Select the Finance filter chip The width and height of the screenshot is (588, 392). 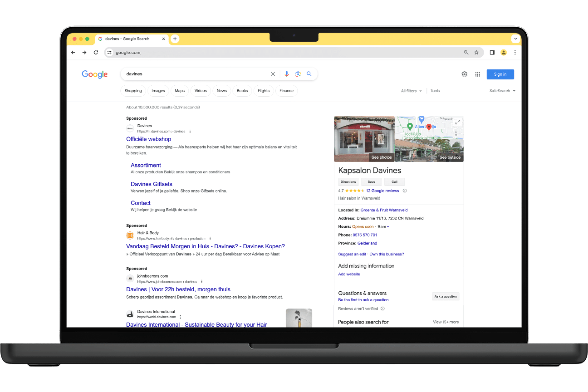287,91
